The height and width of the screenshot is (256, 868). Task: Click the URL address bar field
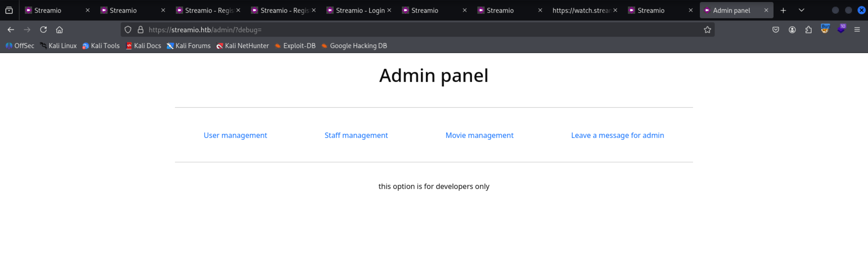(404, 30)
